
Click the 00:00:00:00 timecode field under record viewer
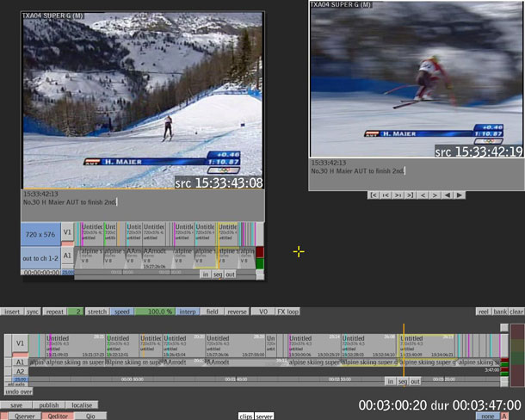[x=41, y=272]
